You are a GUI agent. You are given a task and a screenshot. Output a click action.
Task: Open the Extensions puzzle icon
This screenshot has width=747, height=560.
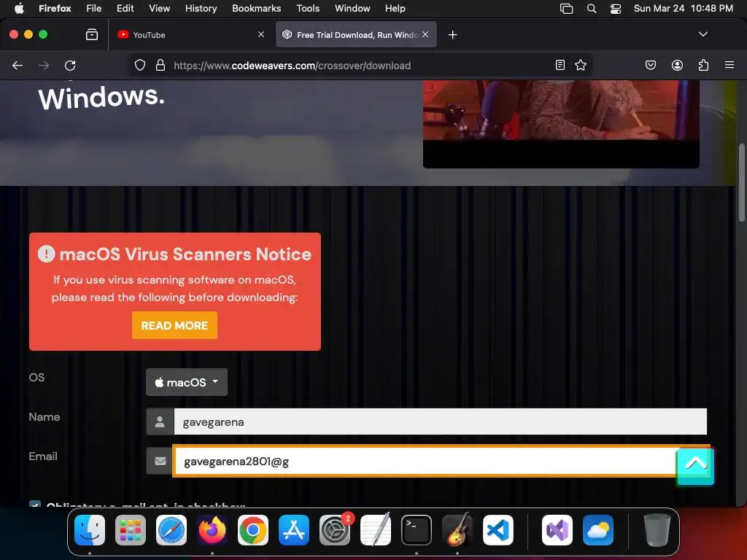(x=703, y=65)
